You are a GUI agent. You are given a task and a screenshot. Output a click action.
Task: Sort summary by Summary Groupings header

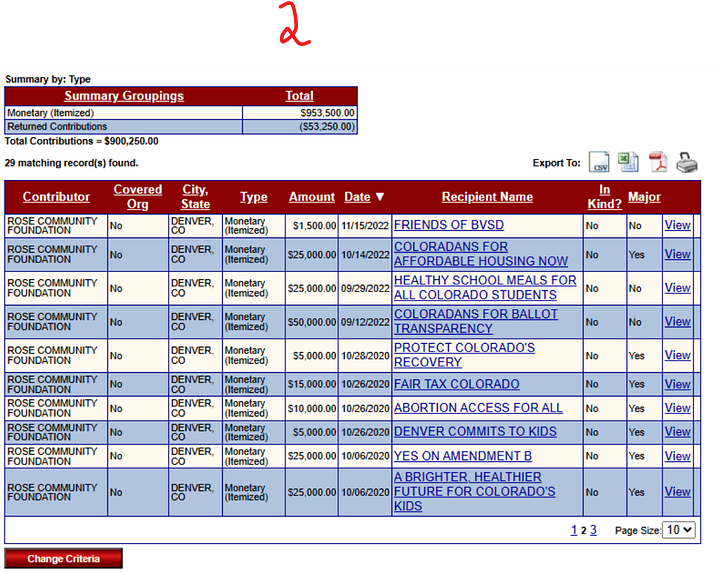coord(124,96)
